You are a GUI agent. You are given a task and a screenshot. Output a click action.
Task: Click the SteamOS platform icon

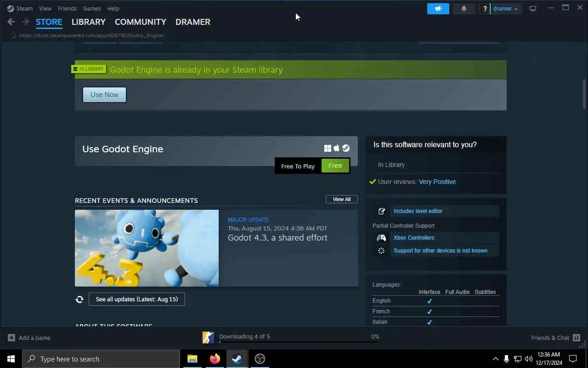[x=346, y=148]
